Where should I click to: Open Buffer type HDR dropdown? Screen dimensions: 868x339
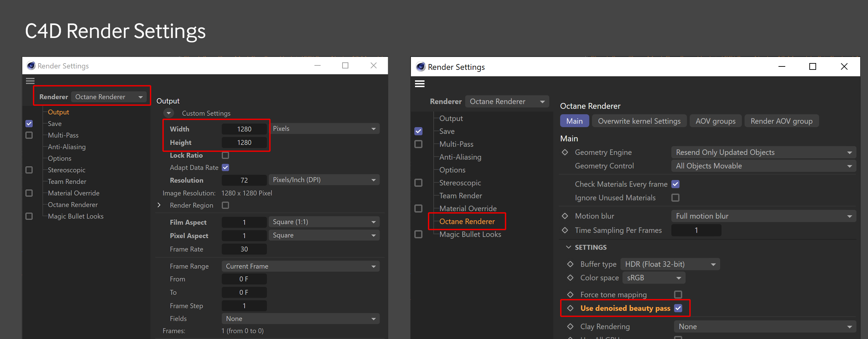click(670, 264)
